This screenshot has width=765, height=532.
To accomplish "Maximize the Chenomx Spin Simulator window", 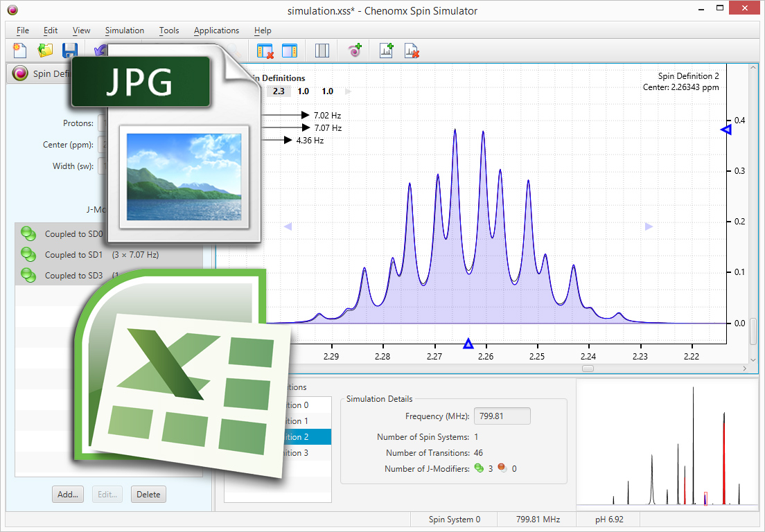I will 720,8.
